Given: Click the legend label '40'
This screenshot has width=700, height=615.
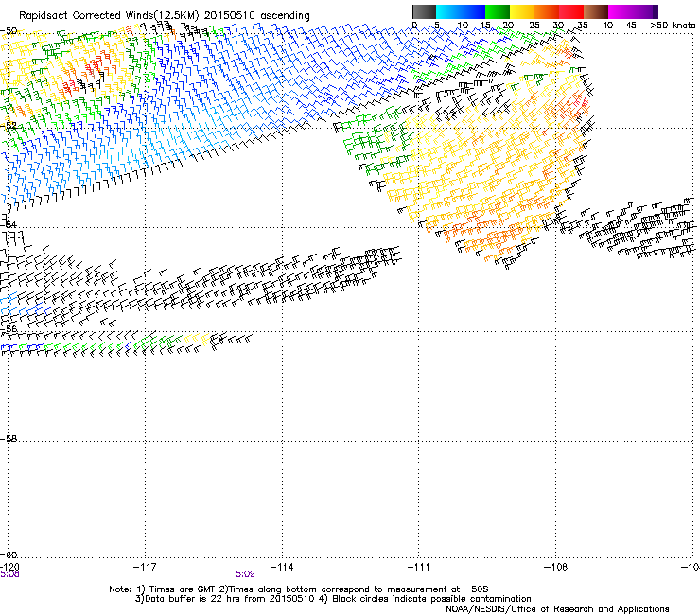Looking at the screenshot, I should pyautogui.click(x=607, y=26).
